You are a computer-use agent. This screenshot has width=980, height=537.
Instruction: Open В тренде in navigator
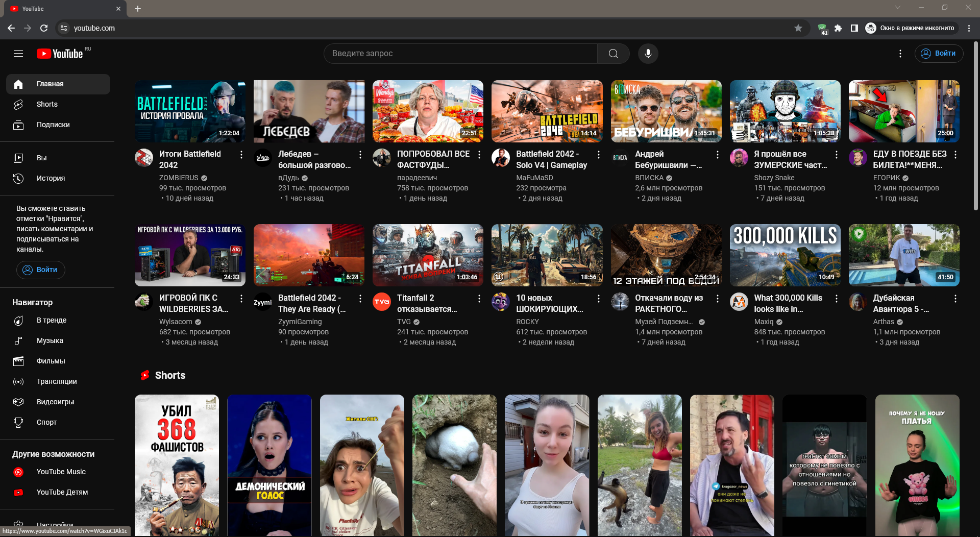coord(58,321)
